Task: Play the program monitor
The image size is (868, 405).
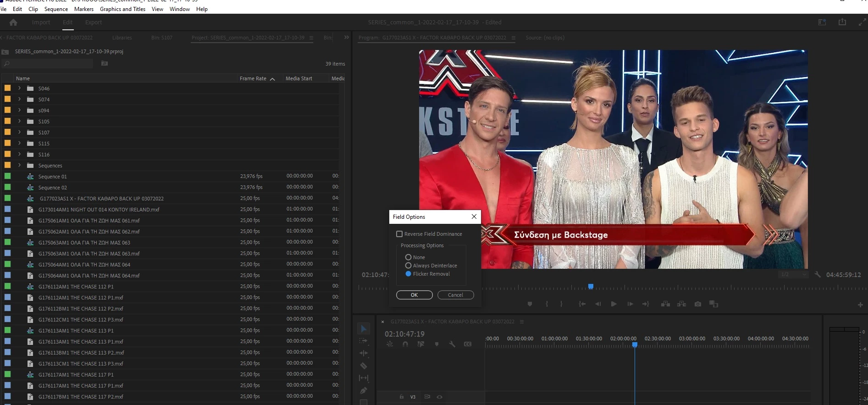Action: 614,304
